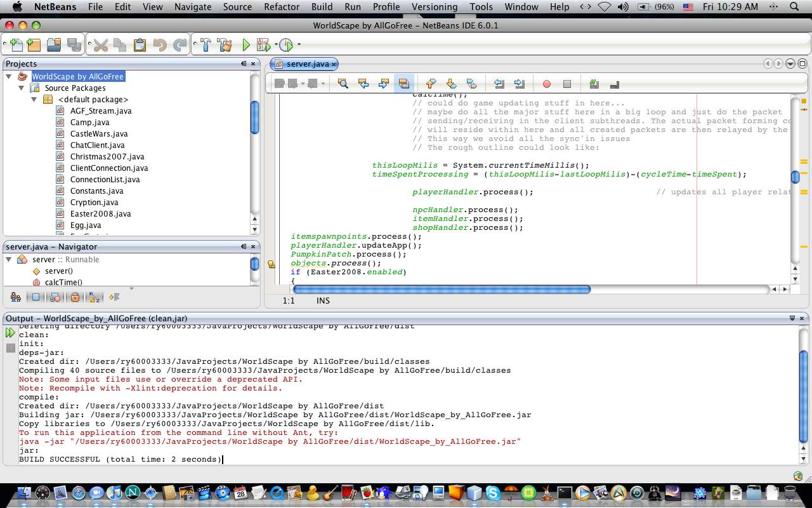Close the server.java tab
This screenshot has height=508, width=812.
tap(334, 63)
